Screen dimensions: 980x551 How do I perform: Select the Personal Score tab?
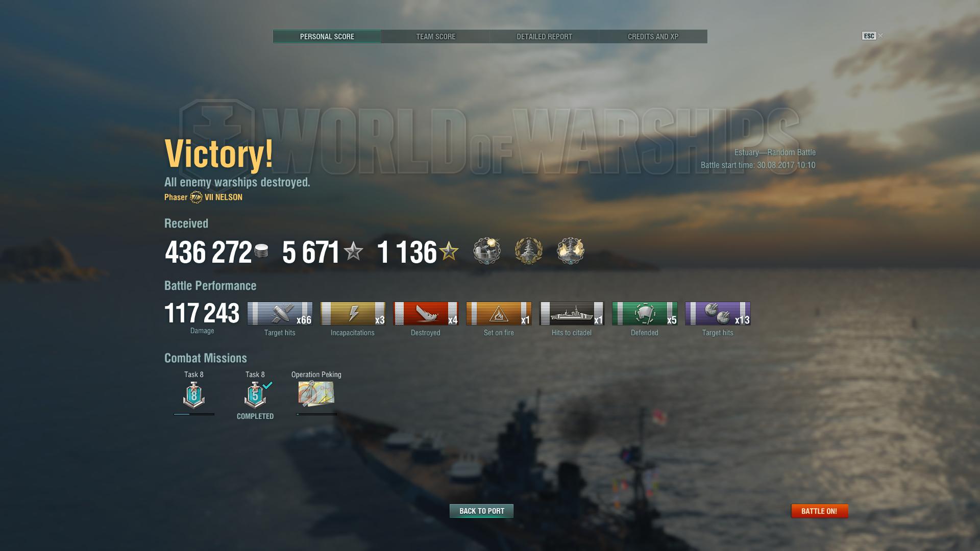(x=327, y=37)
